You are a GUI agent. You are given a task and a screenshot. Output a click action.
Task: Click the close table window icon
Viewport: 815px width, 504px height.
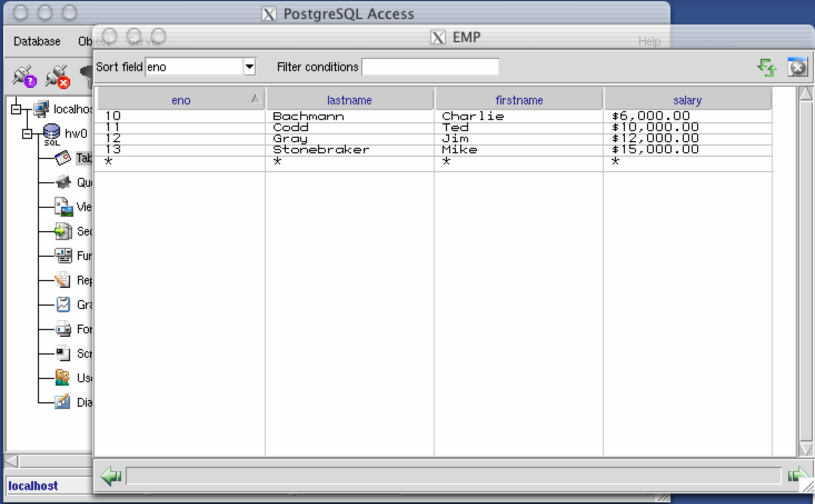[x=797, y=67]
